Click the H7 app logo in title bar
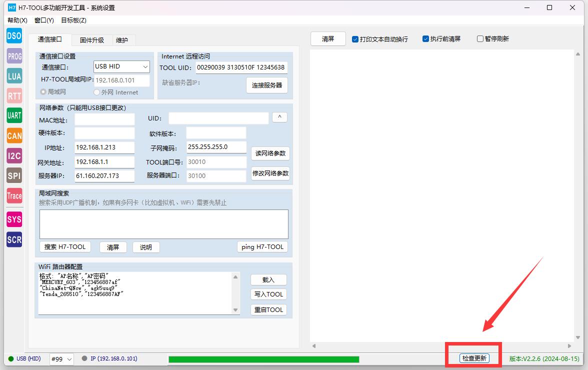Screen dimensions: 588x370 12,7
